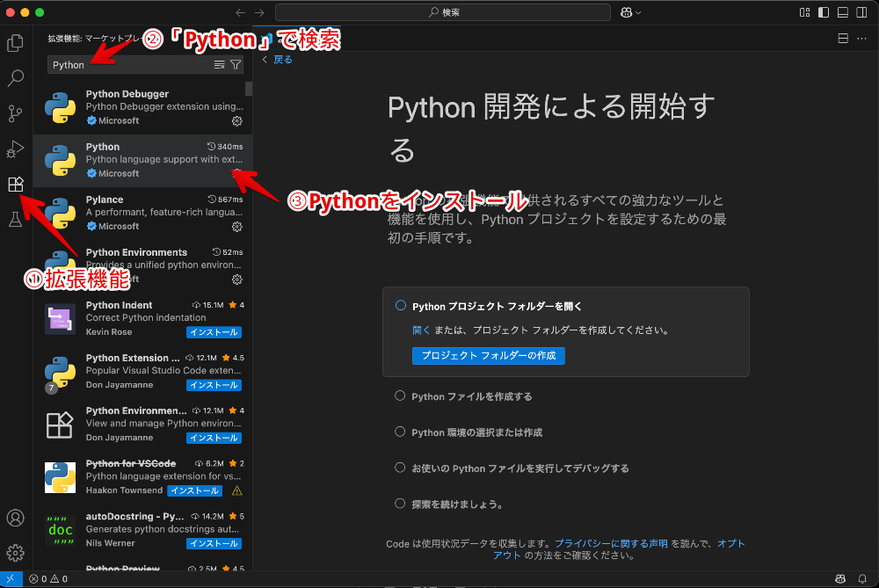Click the extension search field containing 'Python'

[127, 65]
